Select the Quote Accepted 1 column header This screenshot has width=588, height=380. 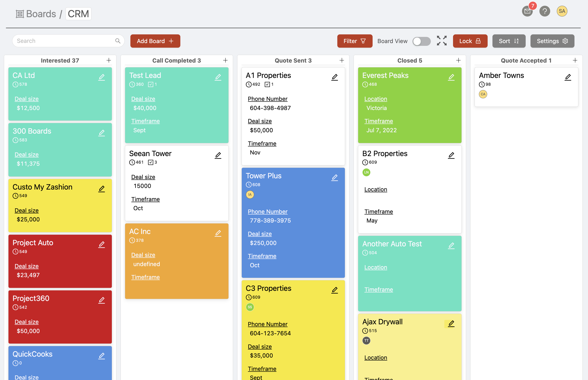(x=526, y=61)
